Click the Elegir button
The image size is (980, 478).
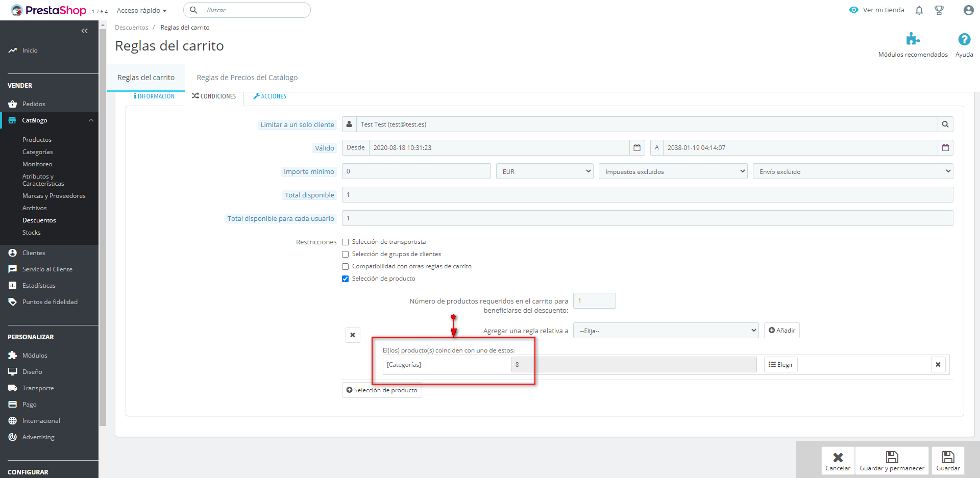coord(781,365)
